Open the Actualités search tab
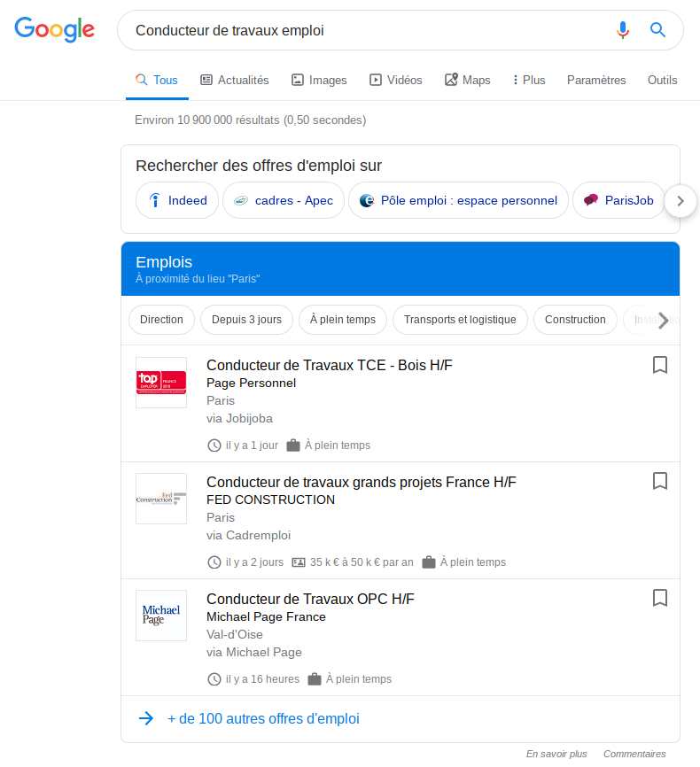The image size is (700, 767). pyautogui.click(x=234, y=80)
